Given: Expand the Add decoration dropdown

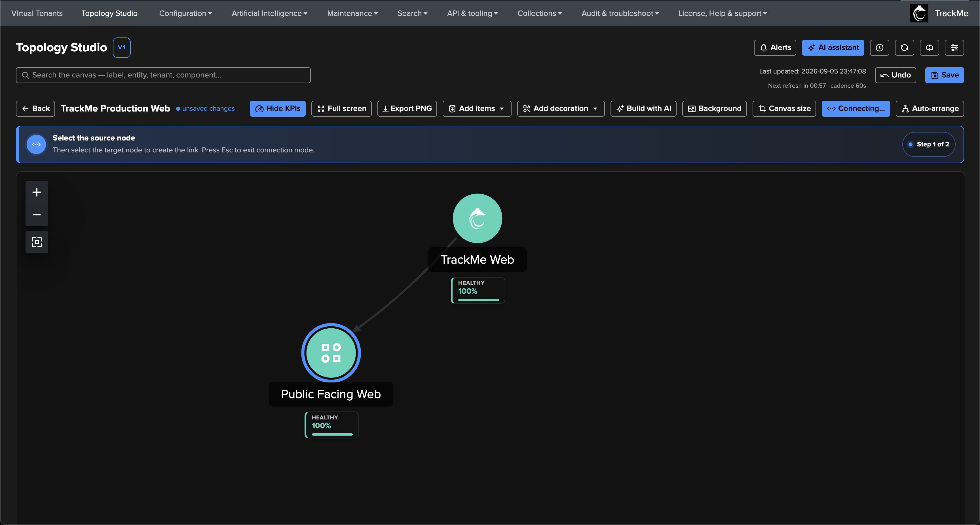Looking at the screenshot, I should point(561,108).
